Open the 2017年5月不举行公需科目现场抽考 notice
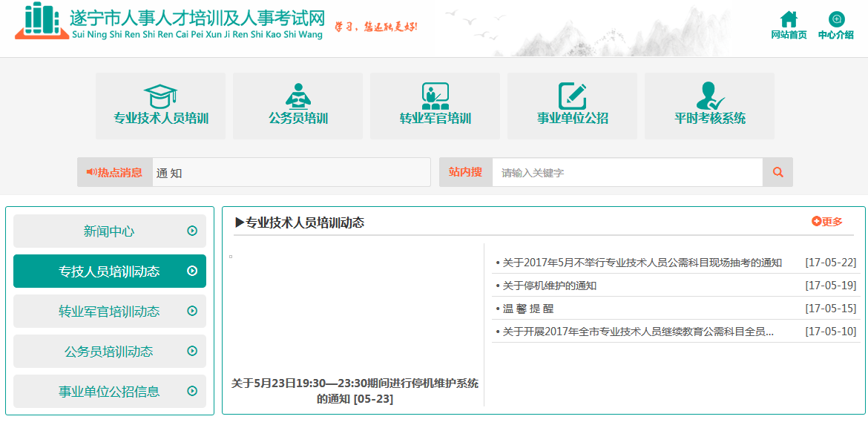 [642, 263]
